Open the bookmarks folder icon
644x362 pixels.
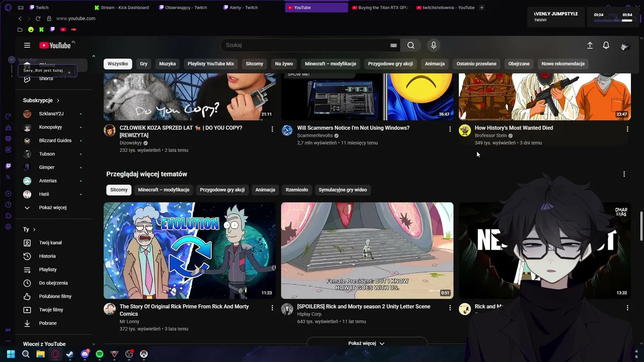[20, 30]
